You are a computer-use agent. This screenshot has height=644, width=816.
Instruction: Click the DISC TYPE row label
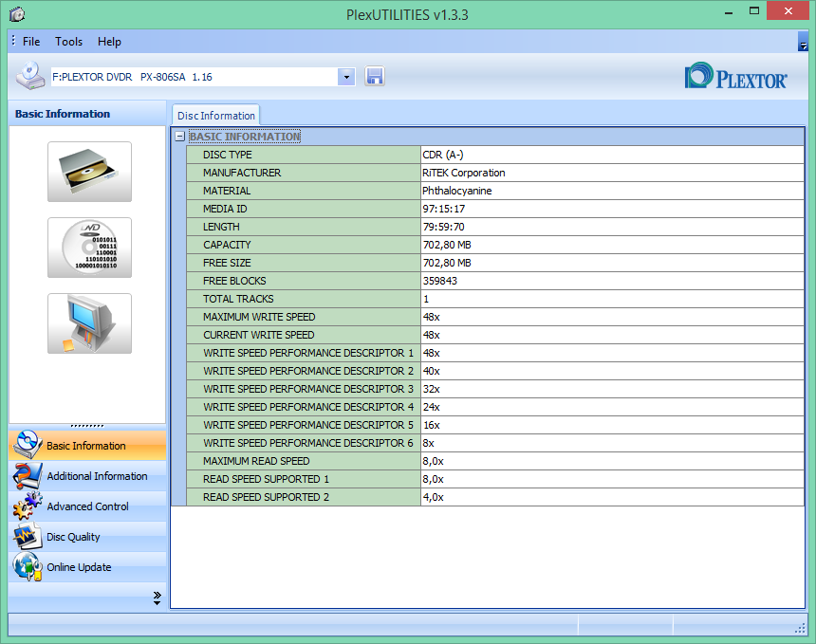tap(228, 155)
